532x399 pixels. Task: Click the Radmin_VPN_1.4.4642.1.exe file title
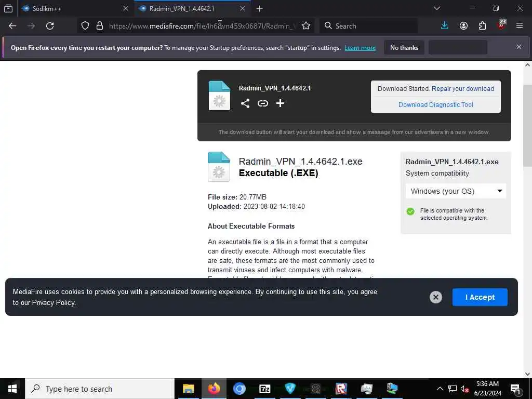click(300, 161)
